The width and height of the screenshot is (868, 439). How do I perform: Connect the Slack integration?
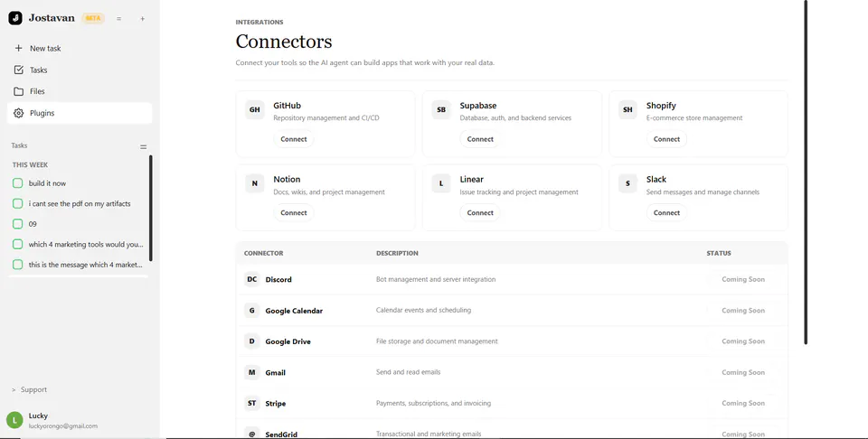coord(666,213)
